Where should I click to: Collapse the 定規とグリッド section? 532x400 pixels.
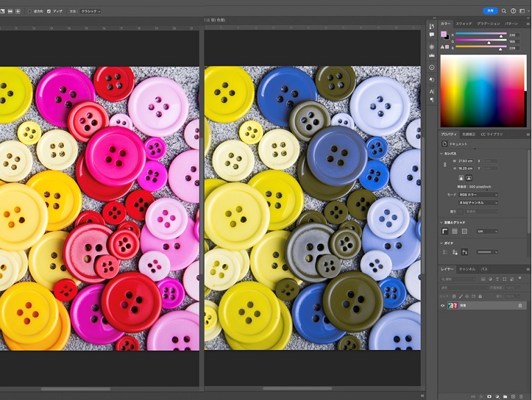441,223
